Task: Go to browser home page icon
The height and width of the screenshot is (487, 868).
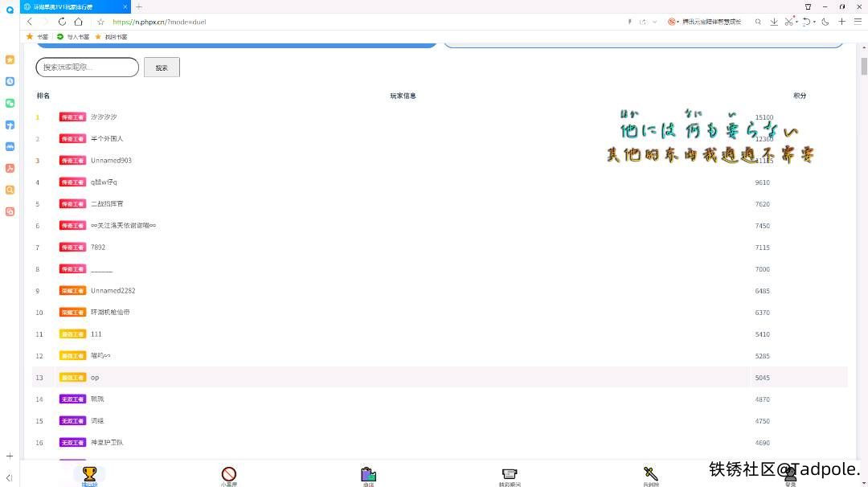Action: click(x=78, y=22)
